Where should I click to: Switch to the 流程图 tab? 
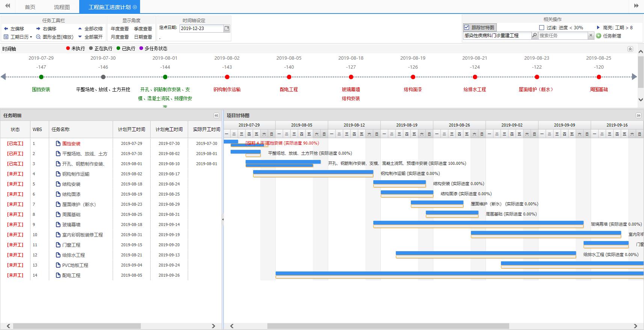pyautogui.click(x=62, y=7)
